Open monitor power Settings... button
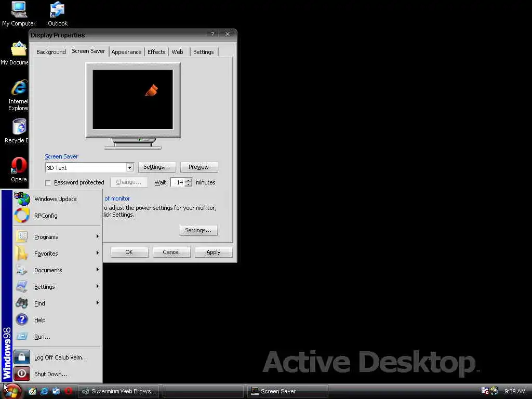 point(198,230)
